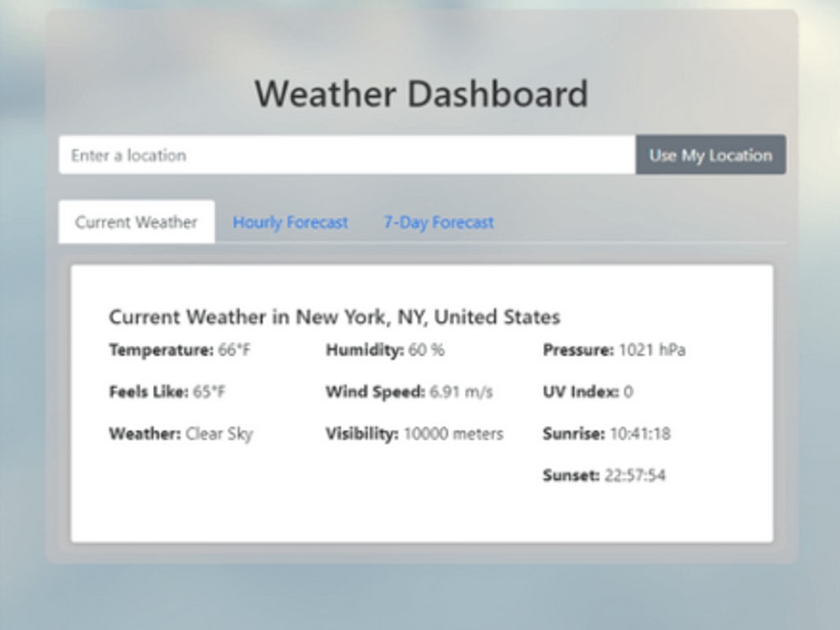Select the Temperature 66°F value
840x630 pixels.
[180, 349]
